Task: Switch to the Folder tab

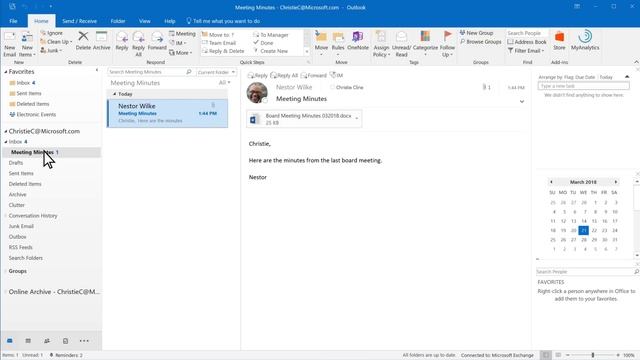Action: point(118,21)
